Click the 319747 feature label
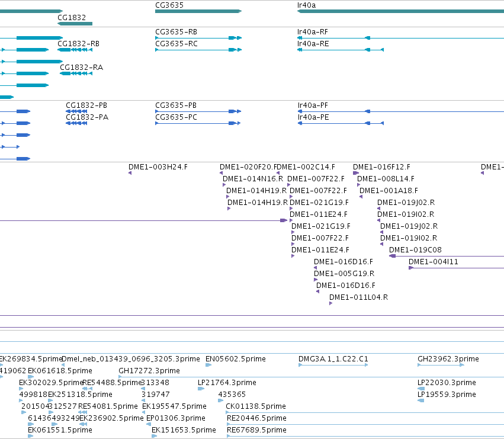 [155, 395]
